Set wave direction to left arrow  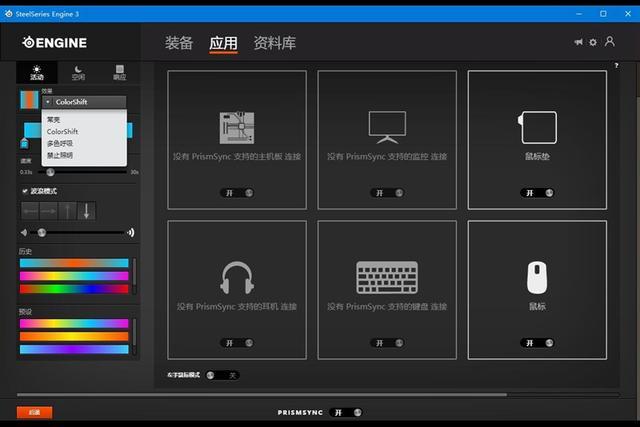point(31,211)
